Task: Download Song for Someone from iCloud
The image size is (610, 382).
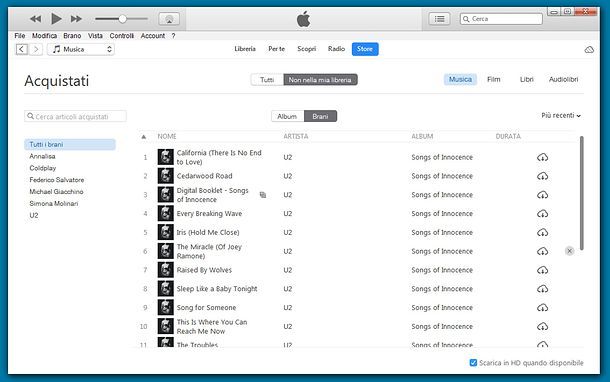Action: click(543, 308)
